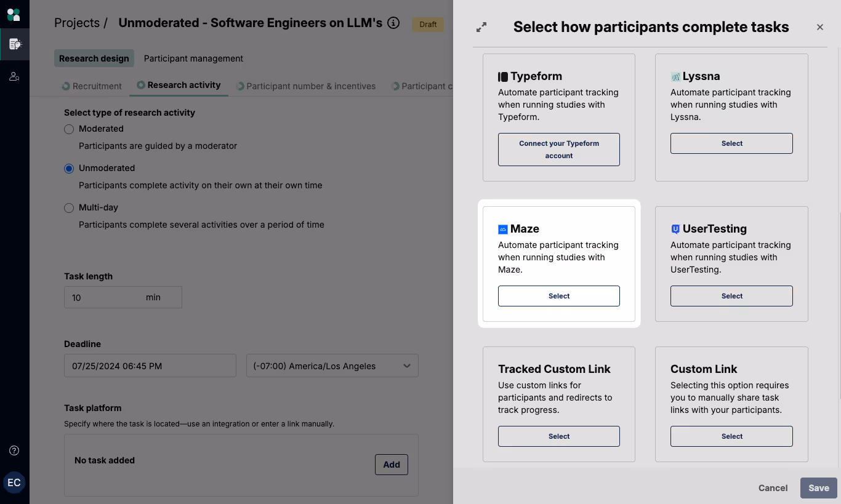Select the Unmoderated radio option

(x=69, y=169)
